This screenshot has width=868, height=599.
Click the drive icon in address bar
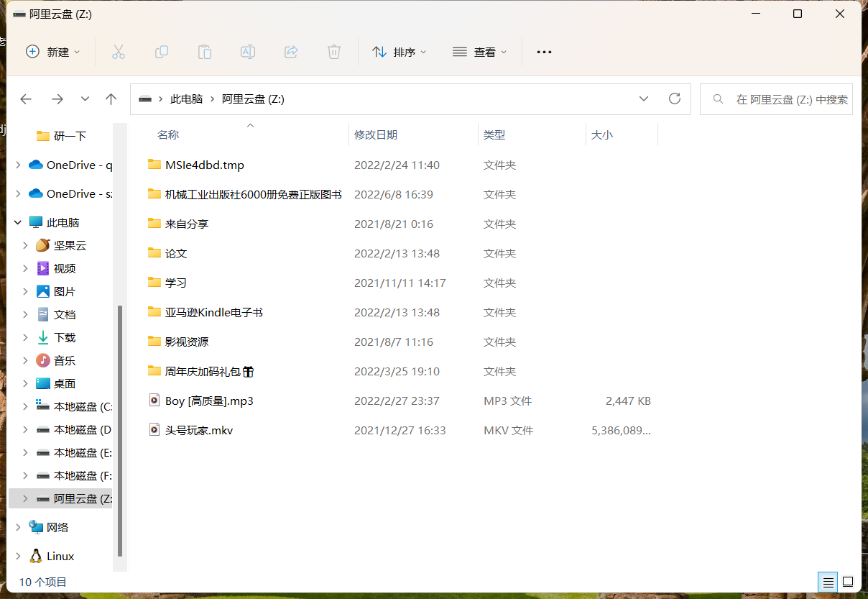click(x=145, y=99)
